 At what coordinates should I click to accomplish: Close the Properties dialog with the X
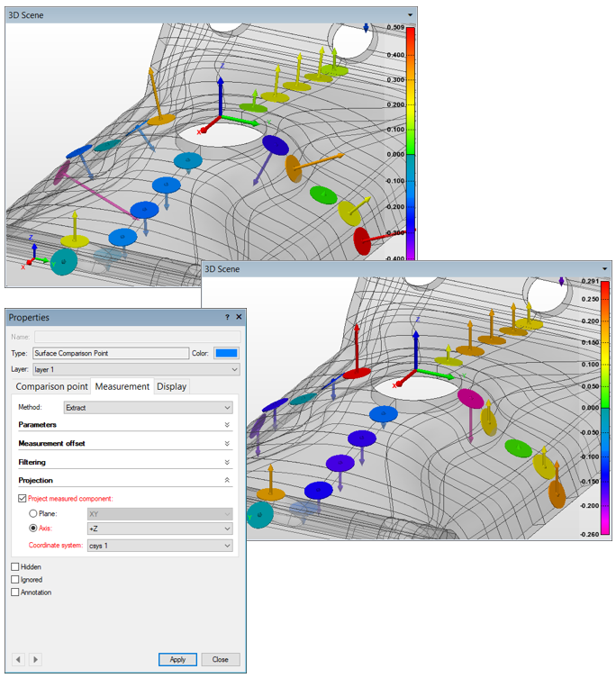click(x=239, y=317)
